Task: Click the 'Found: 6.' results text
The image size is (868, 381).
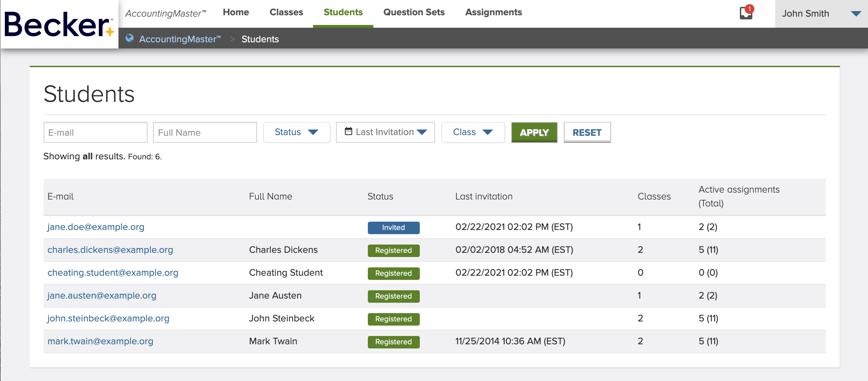Action: 145,157
